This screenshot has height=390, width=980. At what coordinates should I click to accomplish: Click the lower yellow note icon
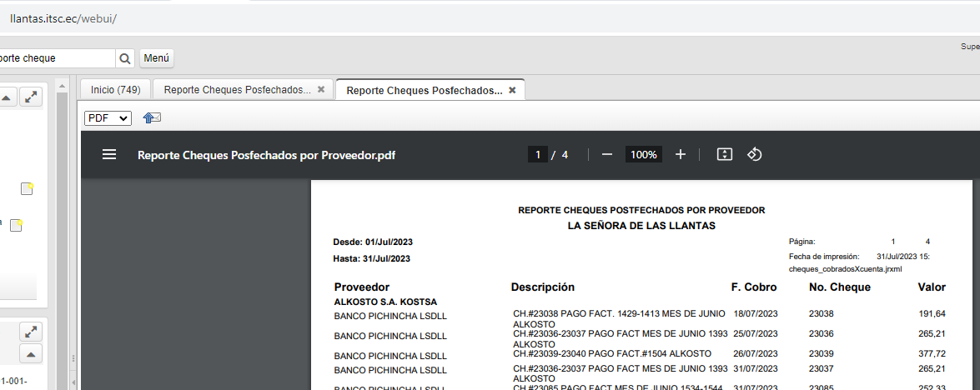[16, 226]
